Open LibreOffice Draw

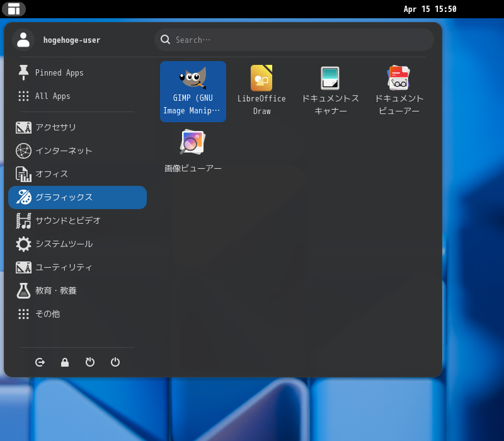coord(261,91)
